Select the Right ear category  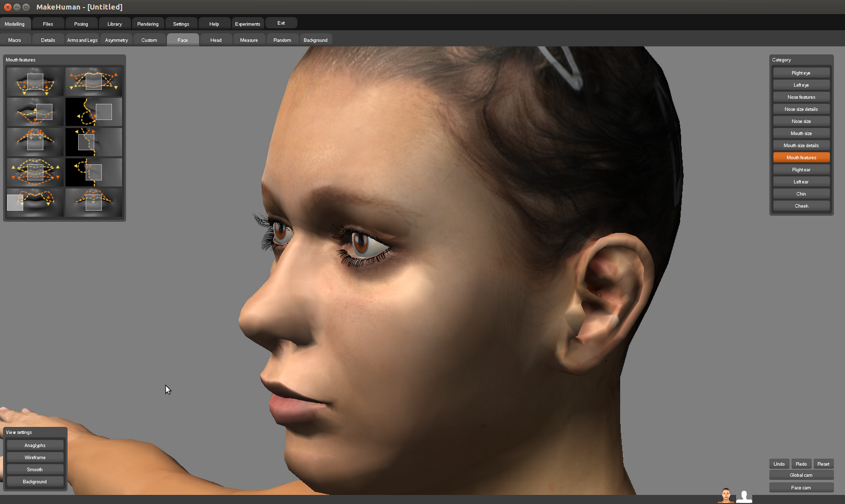click(801, 169)
